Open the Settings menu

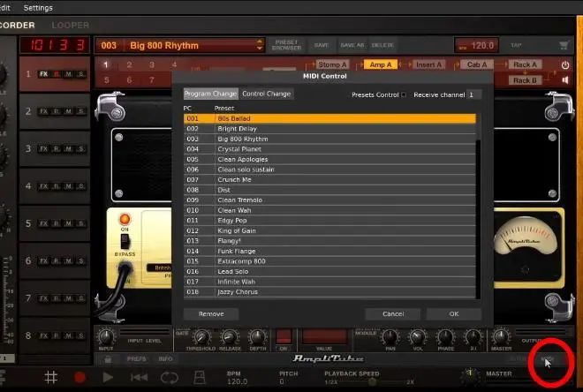click(38, 8)
